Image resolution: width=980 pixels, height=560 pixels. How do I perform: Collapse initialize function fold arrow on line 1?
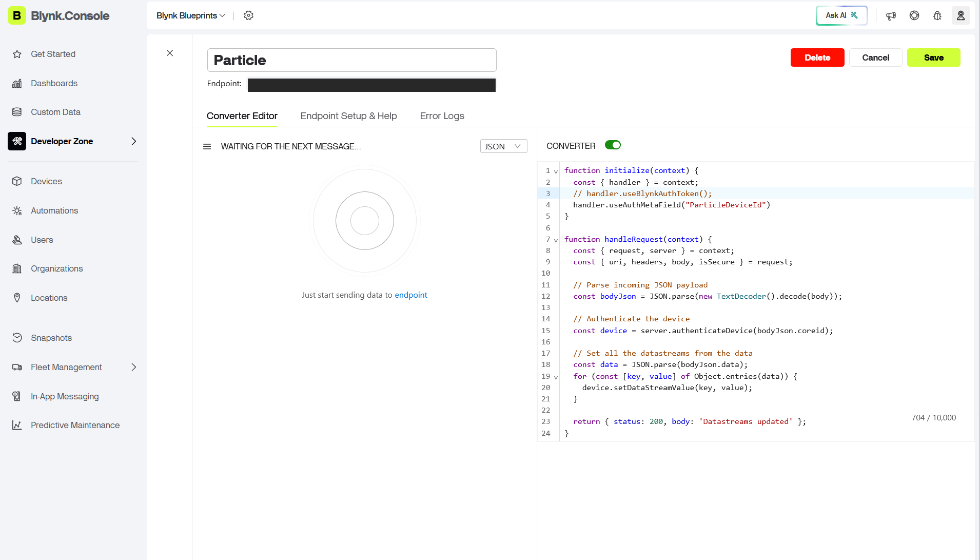[x=556, y=171]
